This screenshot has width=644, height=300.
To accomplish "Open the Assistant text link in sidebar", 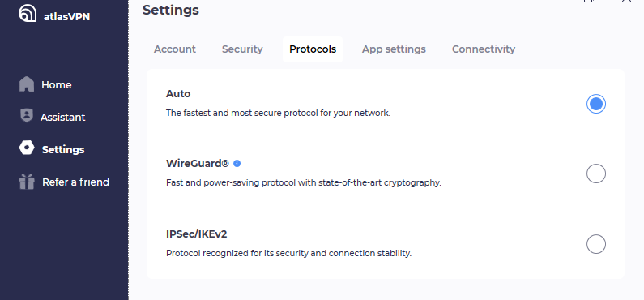I will click(x=63, y=117).
